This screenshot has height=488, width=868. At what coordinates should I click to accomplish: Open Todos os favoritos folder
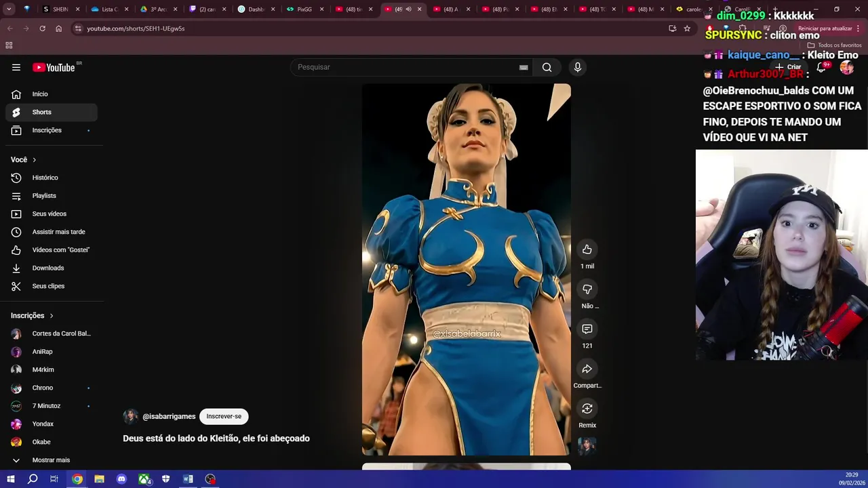[834, 45]
